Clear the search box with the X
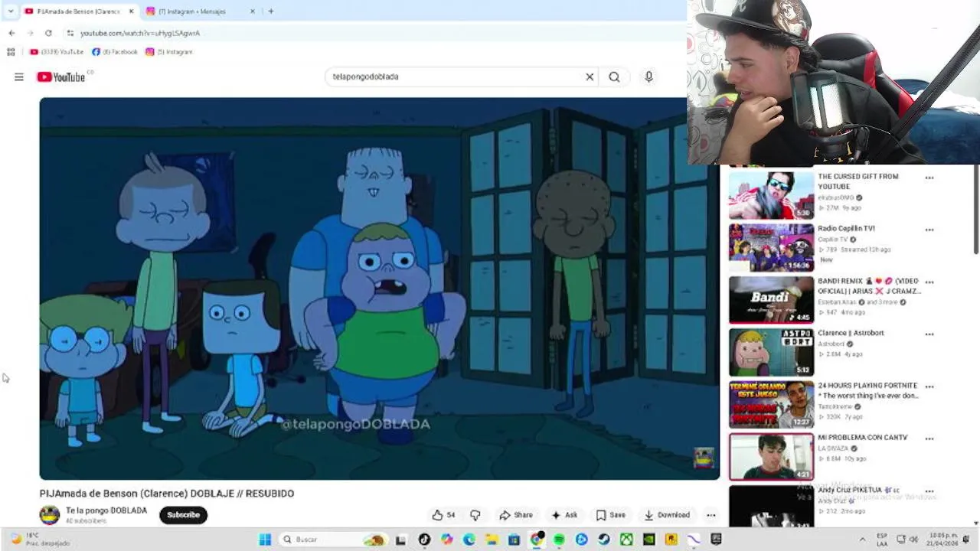Screen dimensions: 980x551 pos(590,77)
